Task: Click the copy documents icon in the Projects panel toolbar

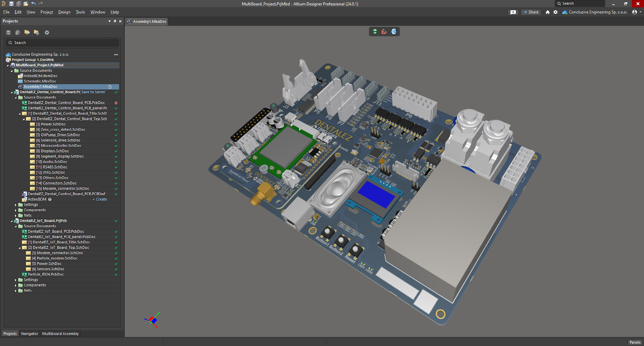Action: [x=17, y=33]
